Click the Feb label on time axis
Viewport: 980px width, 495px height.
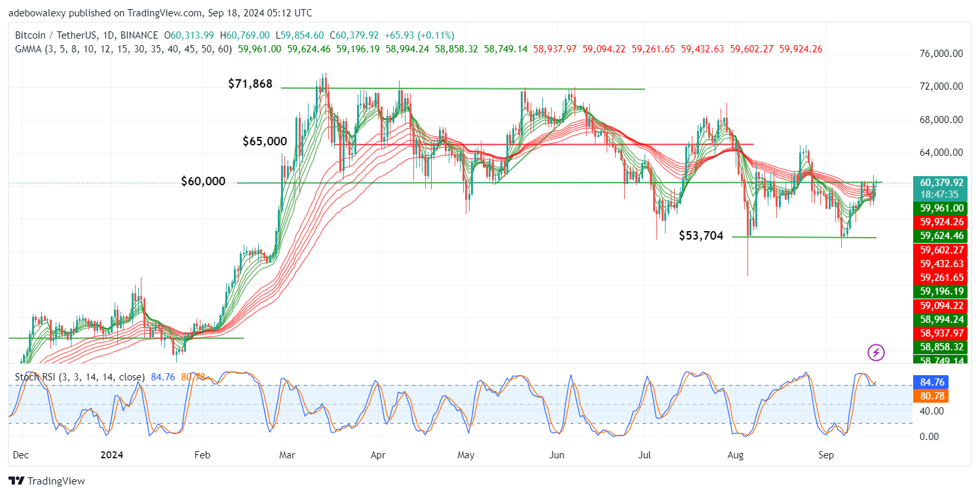[203, 454]
